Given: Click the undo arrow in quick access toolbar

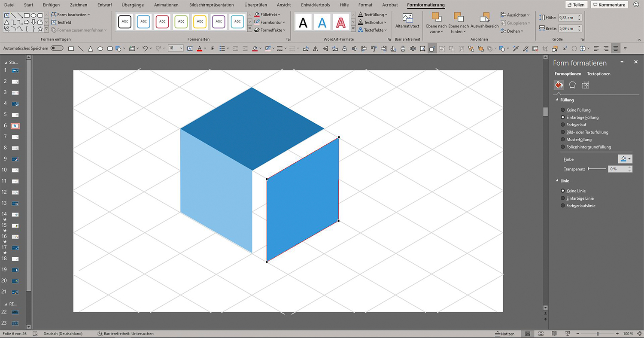Looking at the screenshot, I should click(145, 49).
